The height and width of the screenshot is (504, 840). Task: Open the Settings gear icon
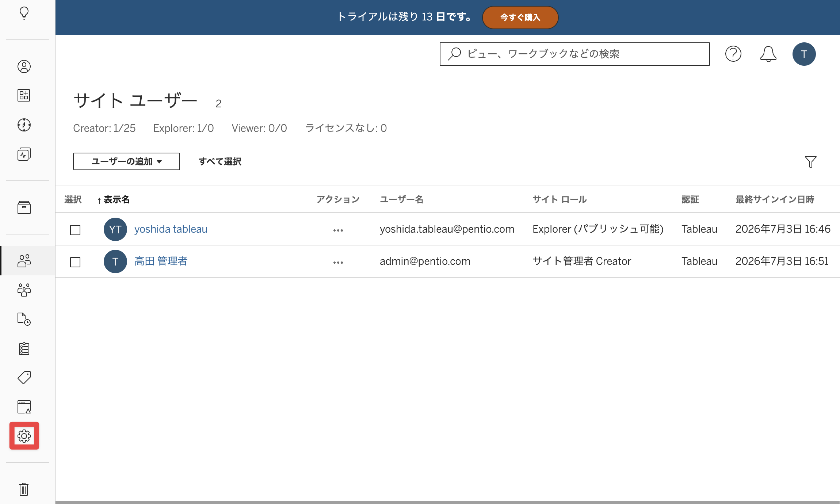pos(24,436)
